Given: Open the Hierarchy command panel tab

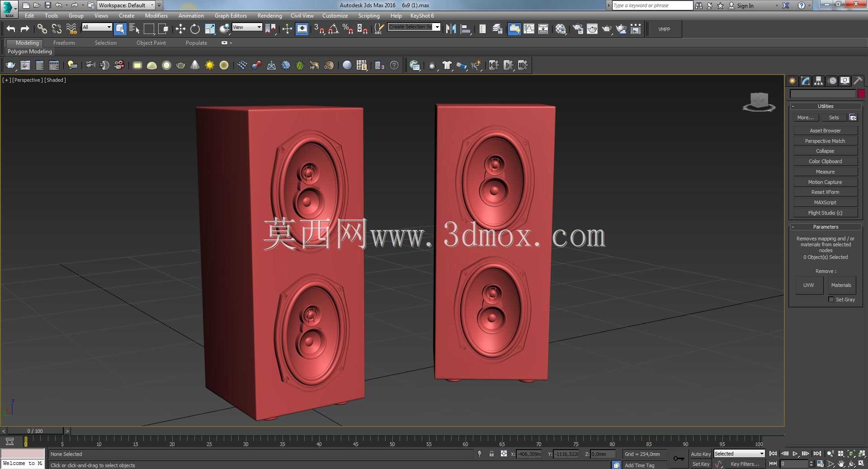Looking at the screenshot, I should [819, 81].
